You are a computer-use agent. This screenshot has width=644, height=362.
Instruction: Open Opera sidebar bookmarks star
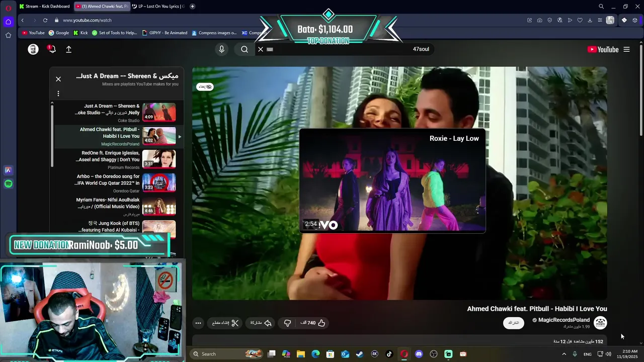pos(8,35)
